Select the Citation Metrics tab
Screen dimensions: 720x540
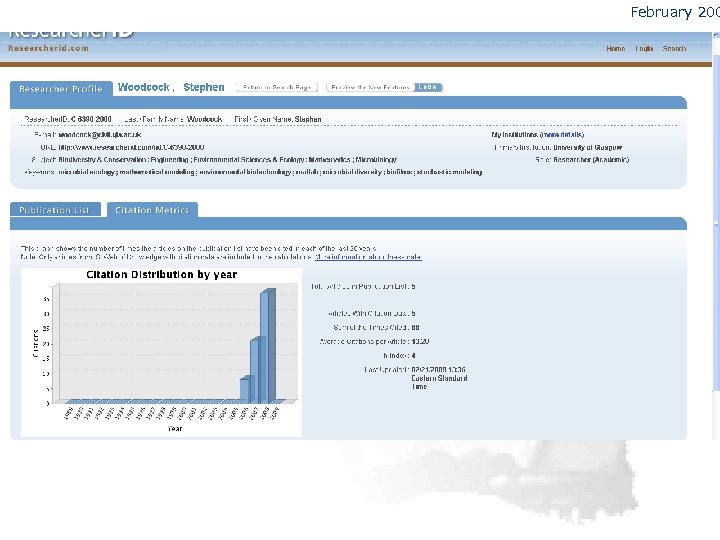(x=152, y=210)
